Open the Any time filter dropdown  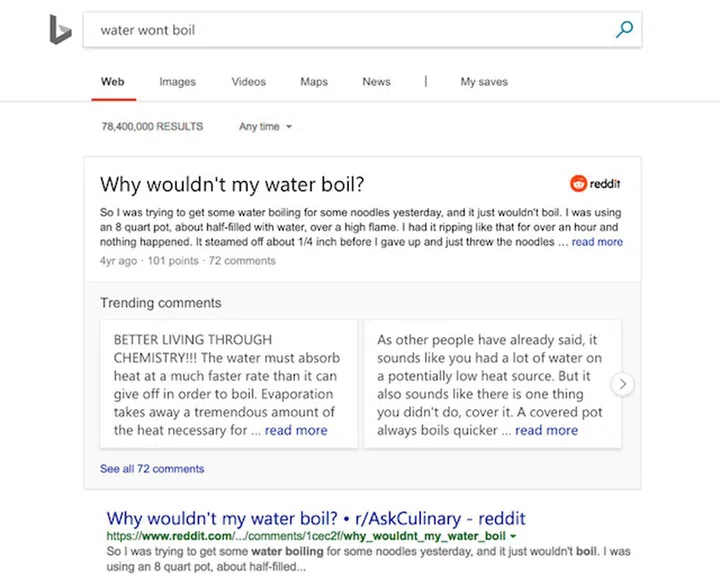click(265, 127)
